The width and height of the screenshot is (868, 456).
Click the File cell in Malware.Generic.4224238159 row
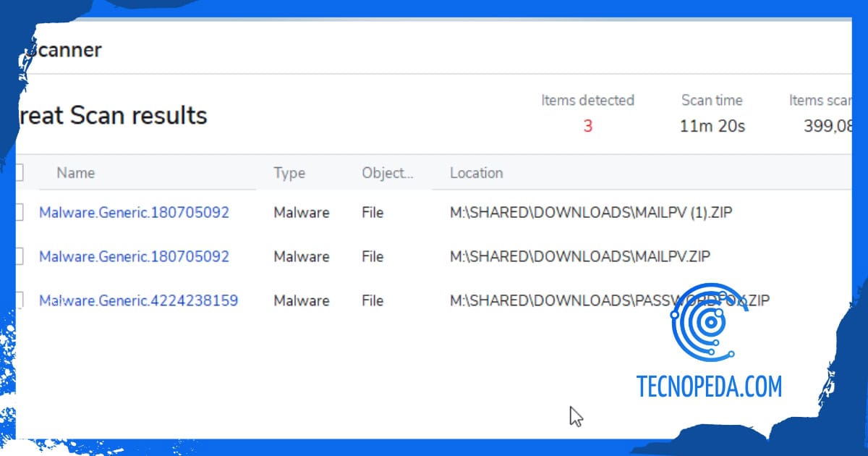click(373, 300)
